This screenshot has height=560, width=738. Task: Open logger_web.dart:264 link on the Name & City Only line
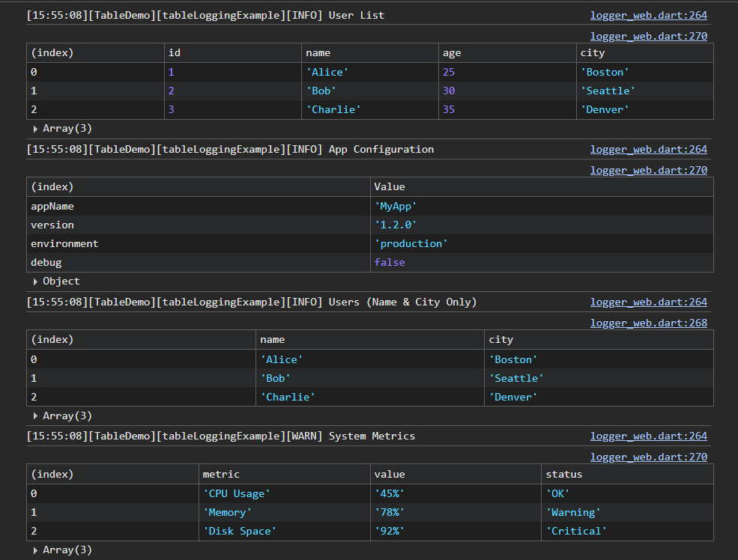point(649,302)
